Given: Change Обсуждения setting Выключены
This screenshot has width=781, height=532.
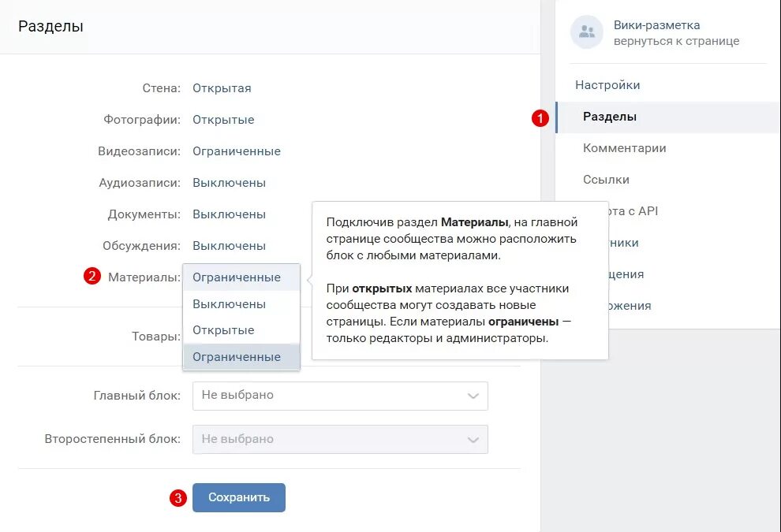Looking at the screenshot, I should coord(229,246).
